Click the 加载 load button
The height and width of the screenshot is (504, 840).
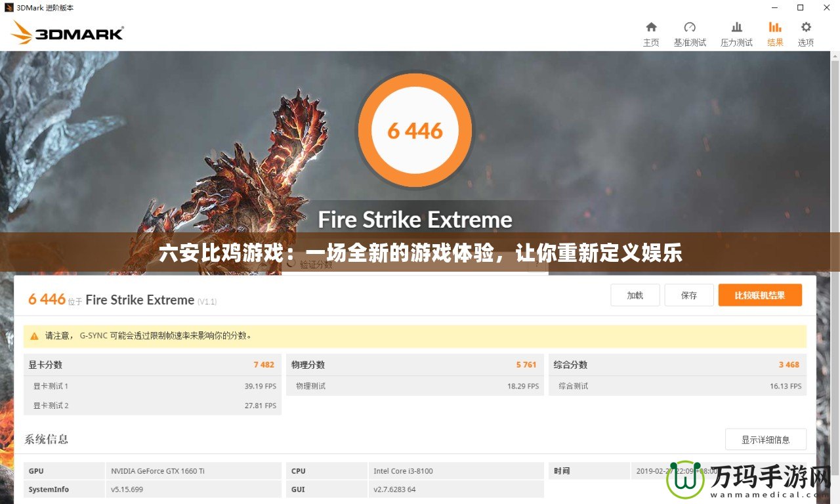635,295
